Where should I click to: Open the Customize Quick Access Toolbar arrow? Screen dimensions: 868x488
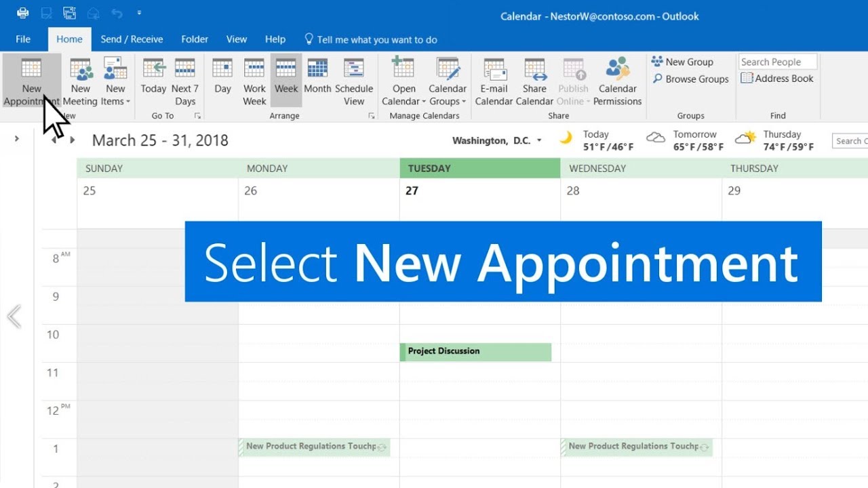click(x=139, y=13)
